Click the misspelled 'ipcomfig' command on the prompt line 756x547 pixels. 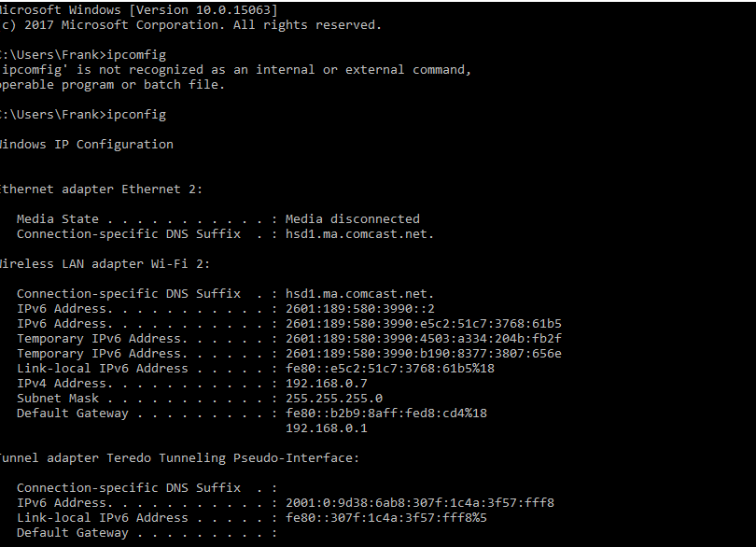pos(135,54)
